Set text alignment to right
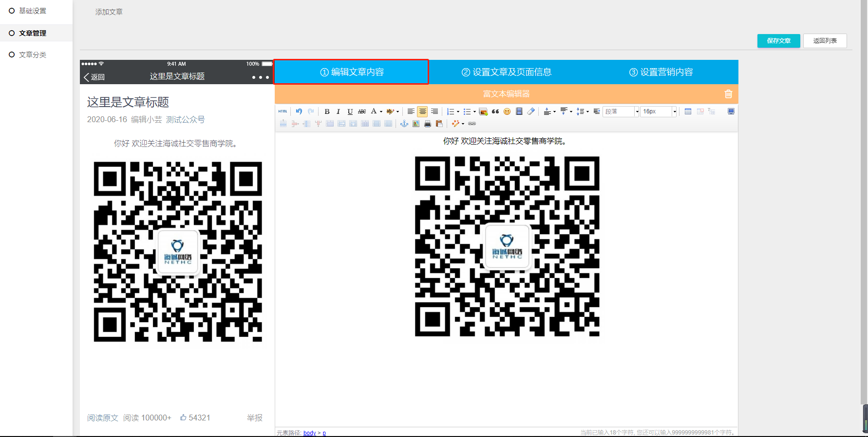This screenshot has height=437, width=868. pyautogui.click(x=434, y=111)
